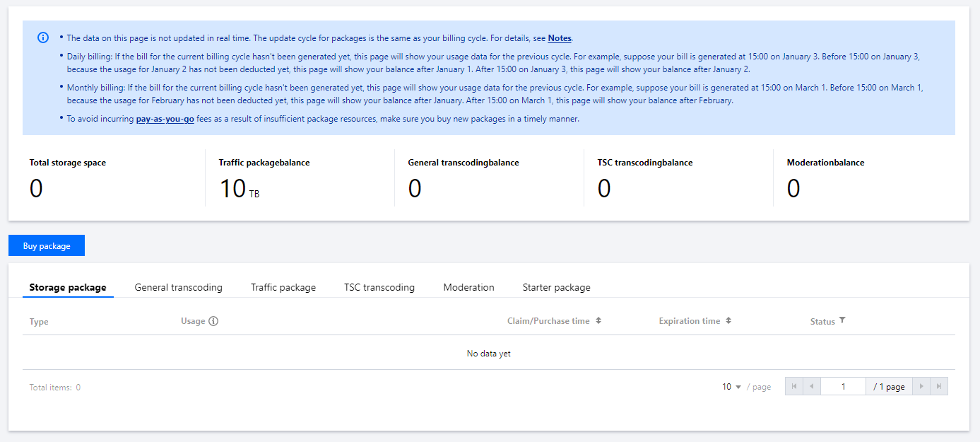
Task: Go to previous page arrow
Action: [812, 386]
